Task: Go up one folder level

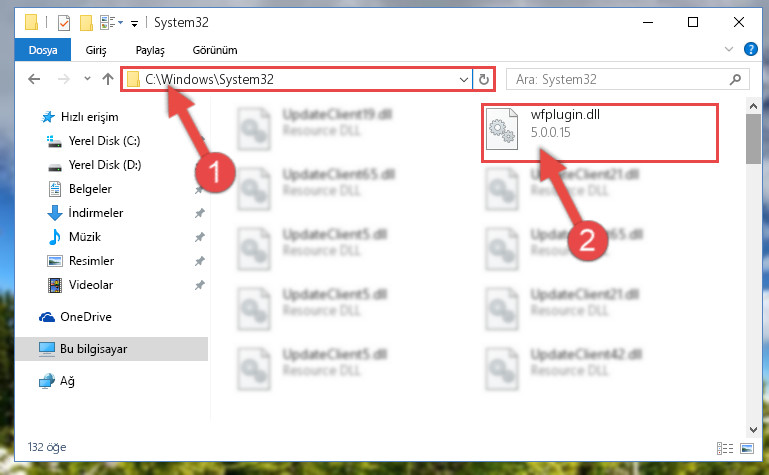Action: click(108, 79)
